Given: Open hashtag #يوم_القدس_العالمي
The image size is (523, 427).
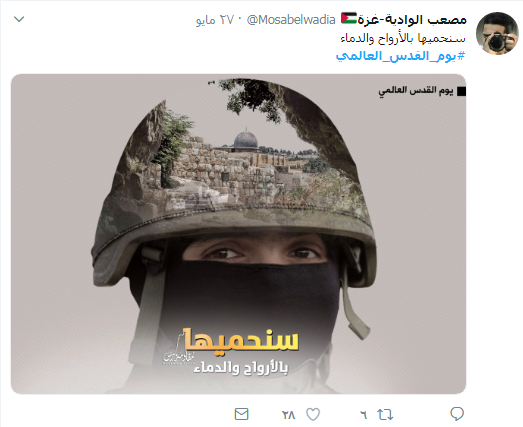Looking at the screenshot, I should (400, 56).
